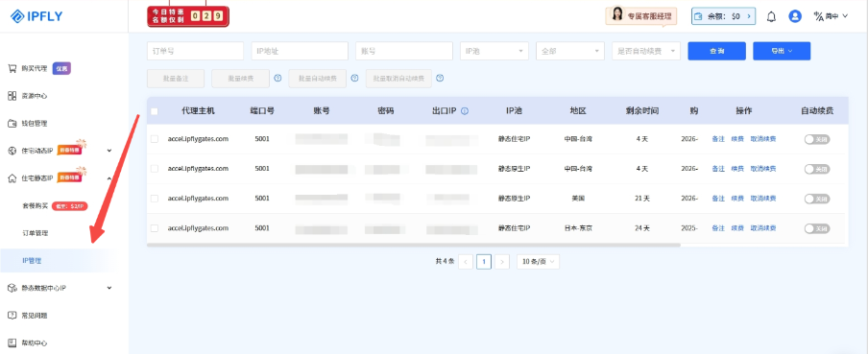Open the user avatar profile
Screen dimensions: 868x354
pyautogui.click(x=795, y=16)
